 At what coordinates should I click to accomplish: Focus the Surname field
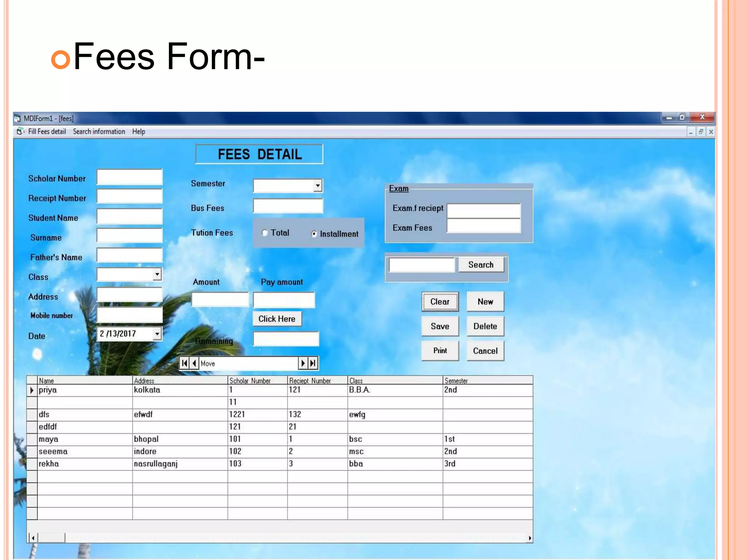coord(129,236)
